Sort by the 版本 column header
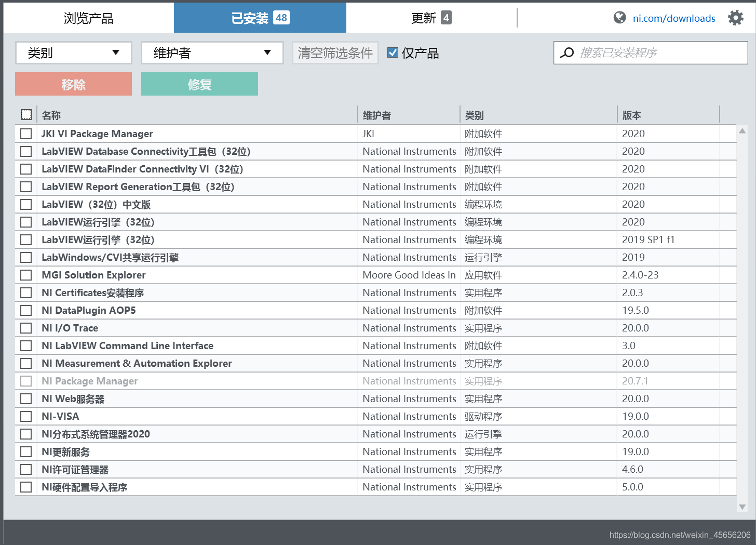This screenshot has width=756, height=545. pyautogui.click(x=631, y=115)
